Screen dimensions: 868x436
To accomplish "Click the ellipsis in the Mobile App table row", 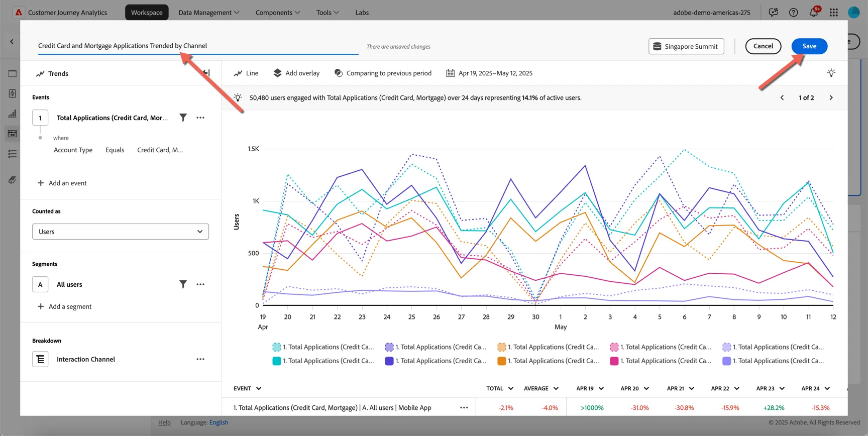I will (464, 408).
